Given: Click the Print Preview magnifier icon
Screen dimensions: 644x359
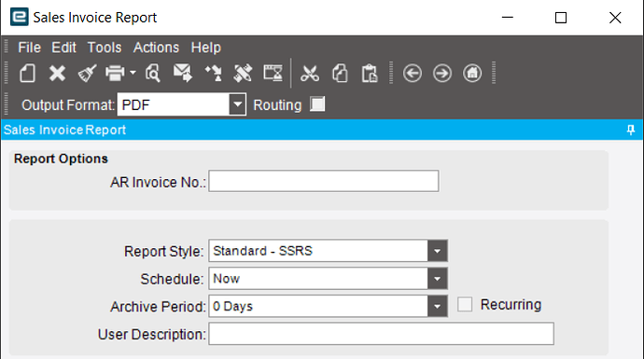Looking at the screenshot, I should coord(153,74).
